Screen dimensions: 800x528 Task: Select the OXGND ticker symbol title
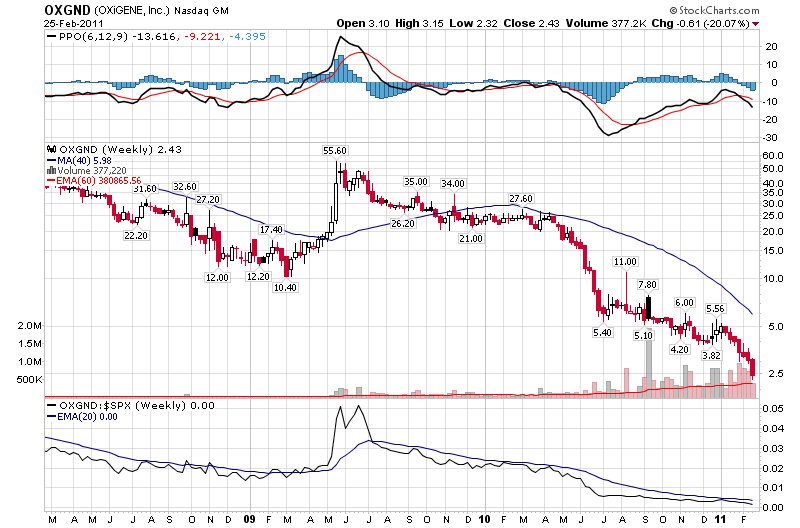[x=67, y=10]
